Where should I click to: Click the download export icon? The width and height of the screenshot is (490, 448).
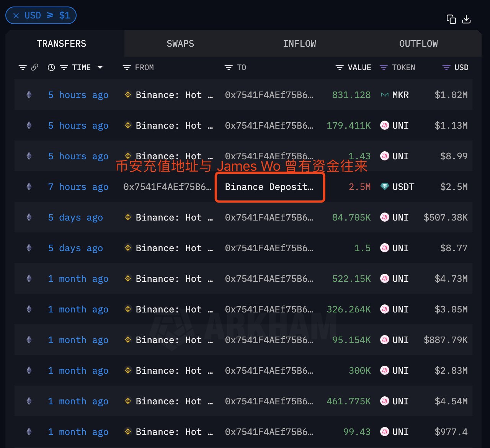466,19
